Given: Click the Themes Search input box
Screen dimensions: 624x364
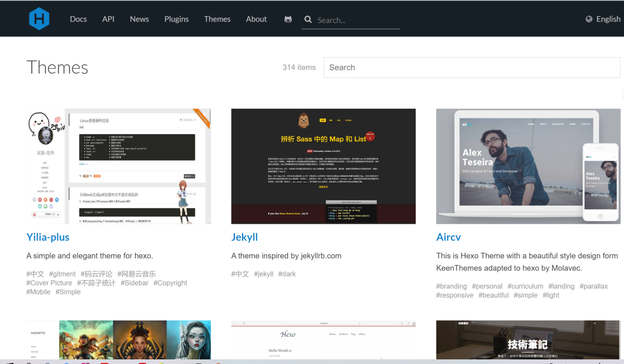Looking at the screenshot, I should (471, 67).
